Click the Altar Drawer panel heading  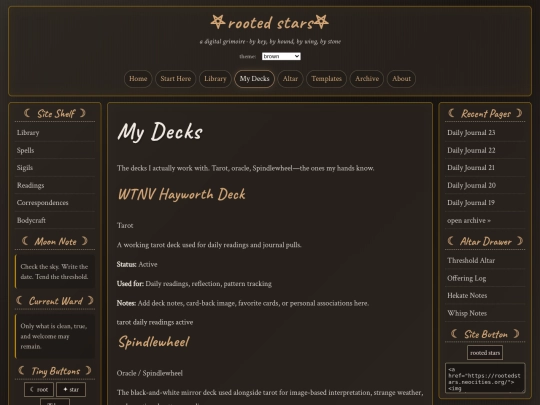[x=485, y=241]
